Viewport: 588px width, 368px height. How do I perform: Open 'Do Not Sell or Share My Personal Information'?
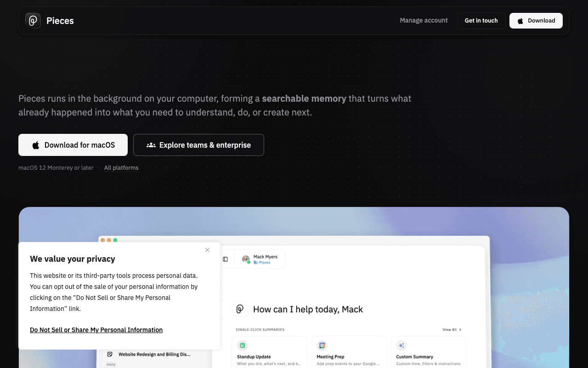pyautogui.click(x=96, y=330)
